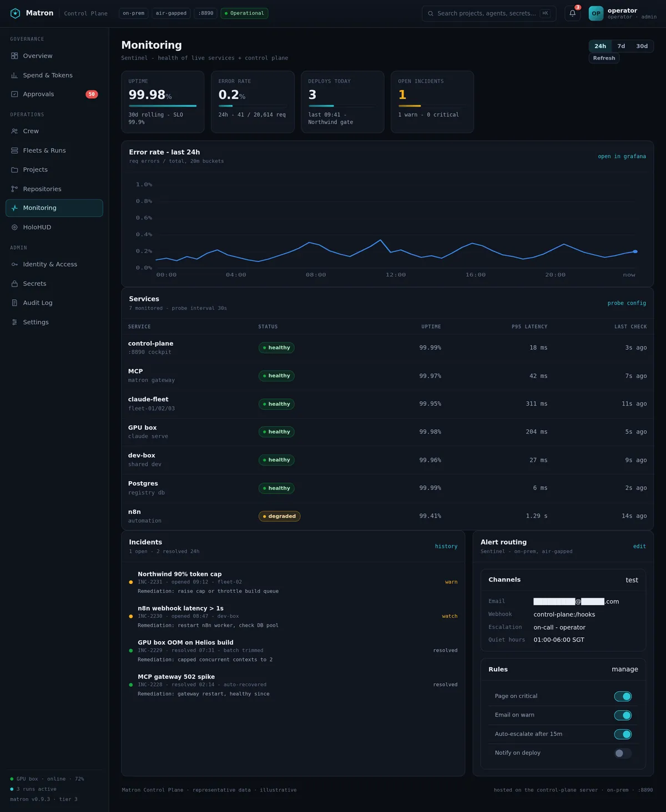The width and height of the screenshot is (666, 812).
Task: Click the Identity & Access key icon
Action: pyautogui.click(x=14, y=264)
